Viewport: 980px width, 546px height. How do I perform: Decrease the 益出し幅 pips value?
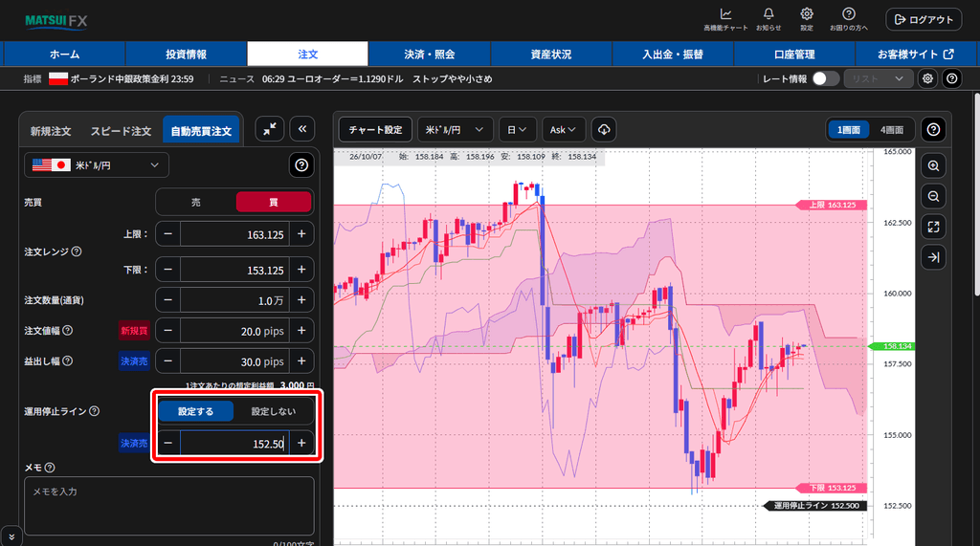click(x=168, y=361)
